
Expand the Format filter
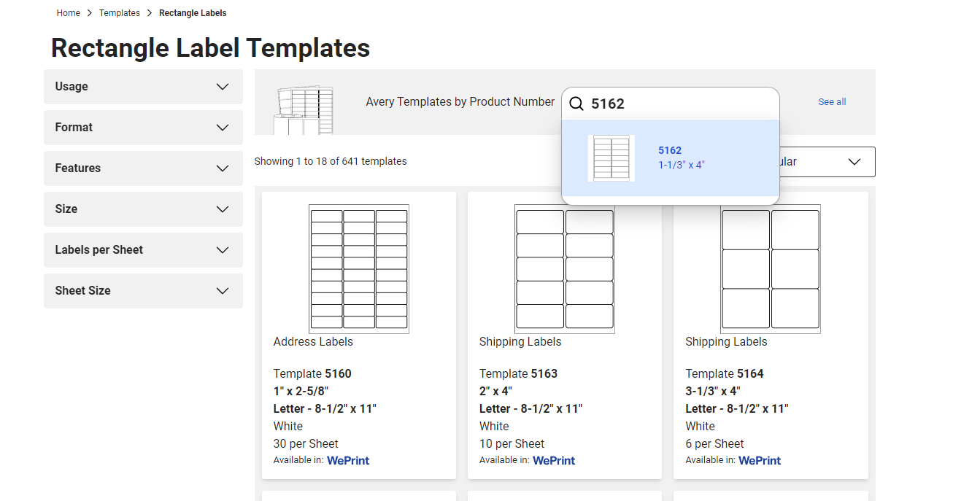click(x=143, y=128)
